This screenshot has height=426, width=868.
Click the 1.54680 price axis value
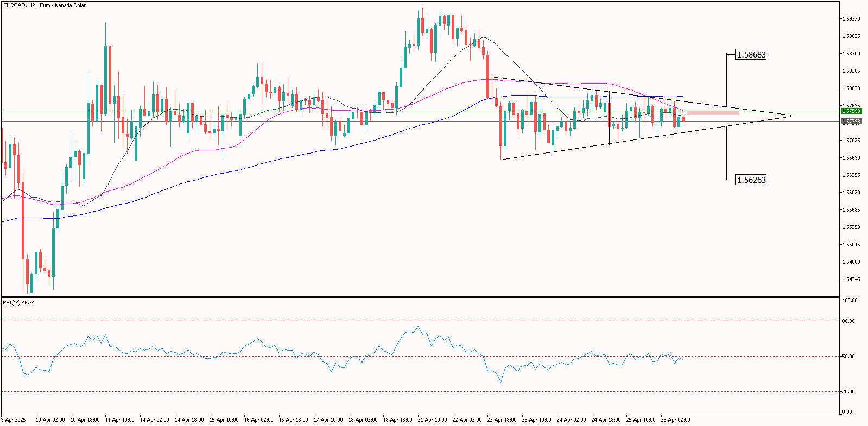(x=852, y=262)
